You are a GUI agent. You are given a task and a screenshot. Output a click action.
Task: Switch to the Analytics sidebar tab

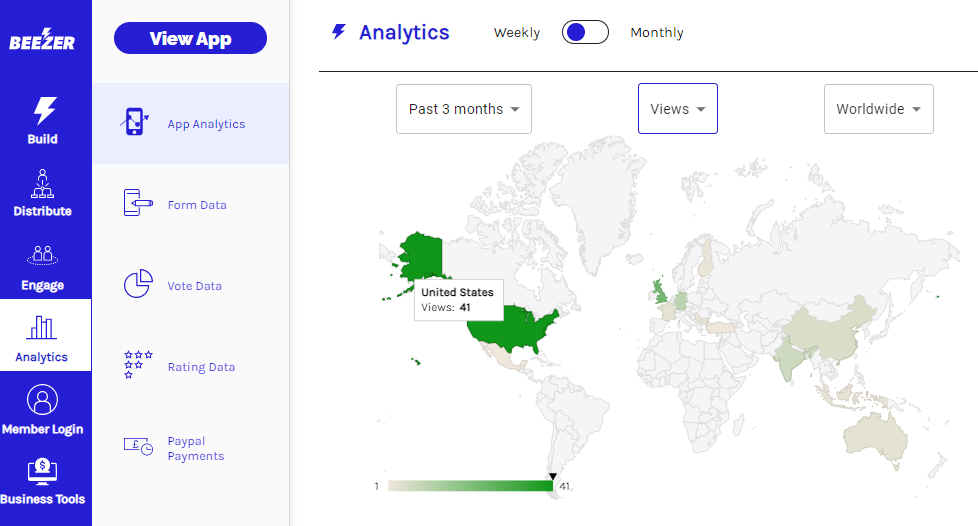tap(42, 337)
